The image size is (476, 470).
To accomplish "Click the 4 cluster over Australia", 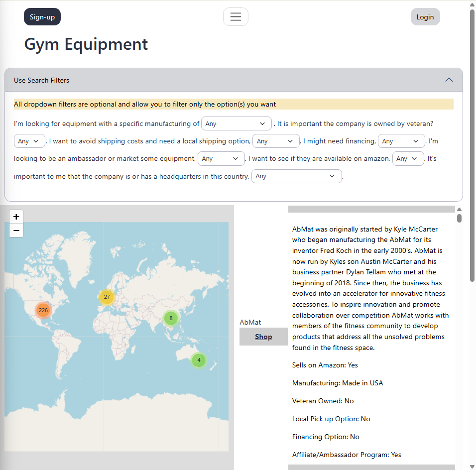I will (199, 360).
